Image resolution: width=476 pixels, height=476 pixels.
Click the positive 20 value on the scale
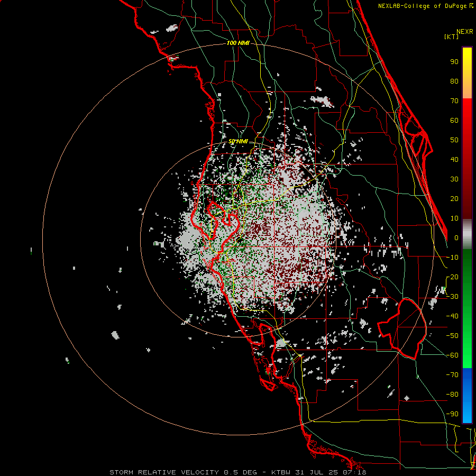pos(454,198)
